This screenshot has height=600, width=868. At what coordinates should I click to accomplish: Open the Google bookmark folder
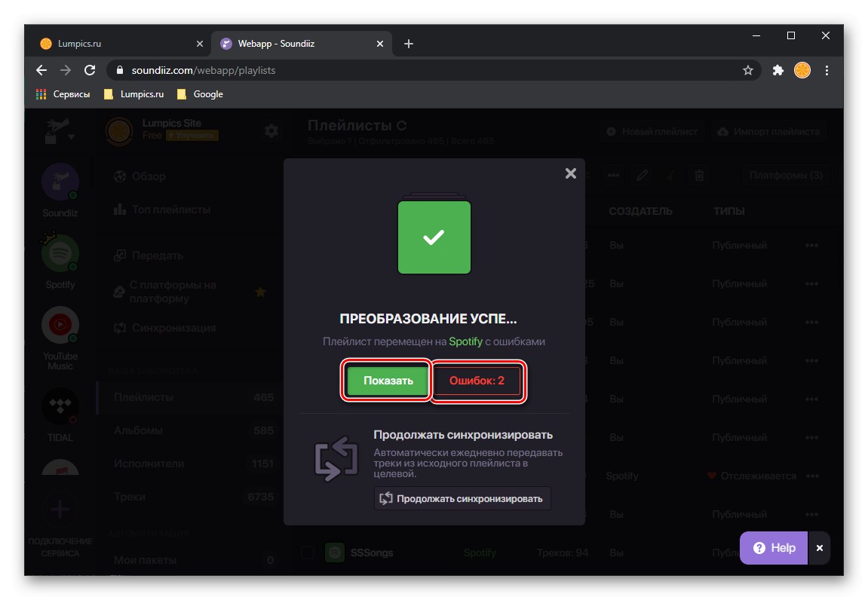tap(200, 94)
